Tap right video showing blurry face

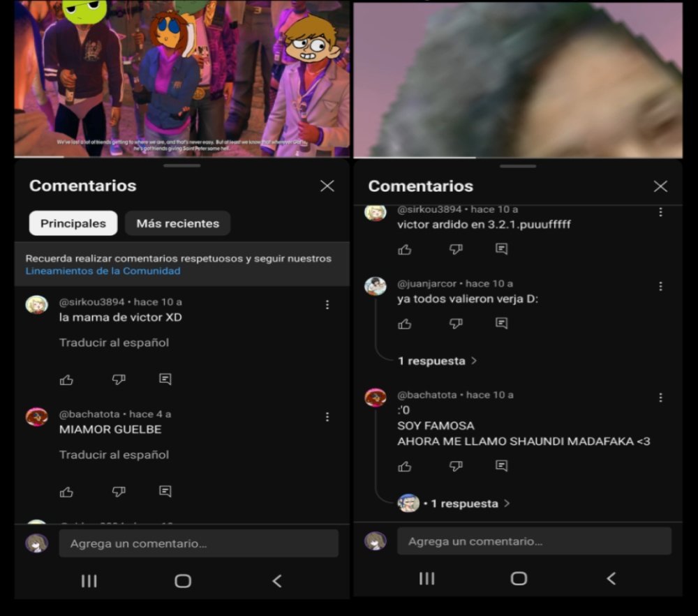pos(518,79)
